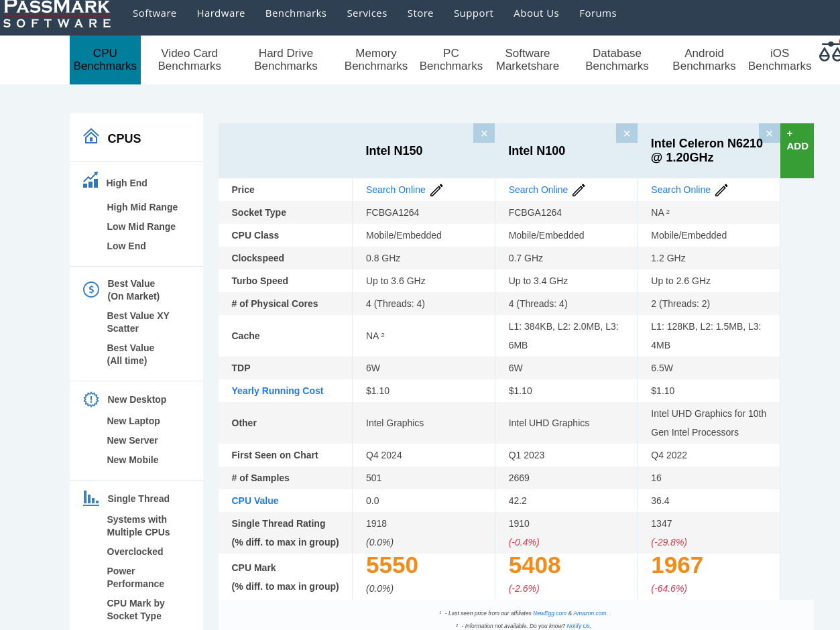Switch to Video Card Benchmarks tab
Image resolution: width=840 pixels, height=630 pixels.
coord(189,60)
